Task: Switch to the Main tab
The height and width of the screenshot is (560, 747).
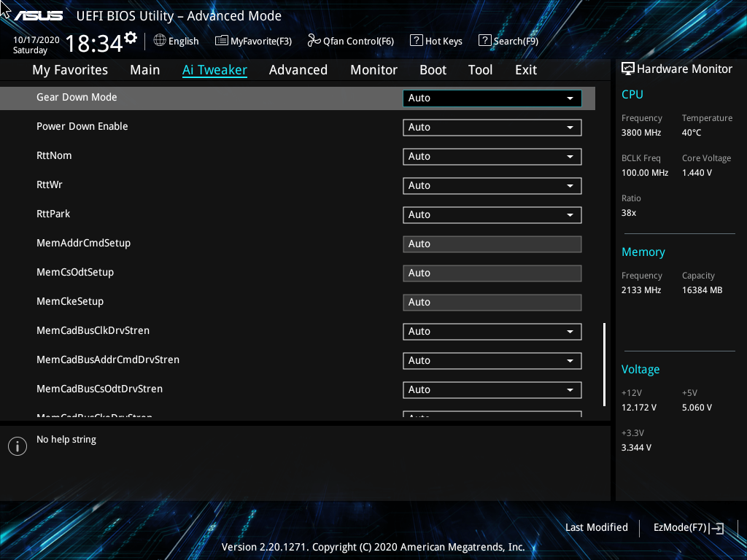Action: point(145,70)
